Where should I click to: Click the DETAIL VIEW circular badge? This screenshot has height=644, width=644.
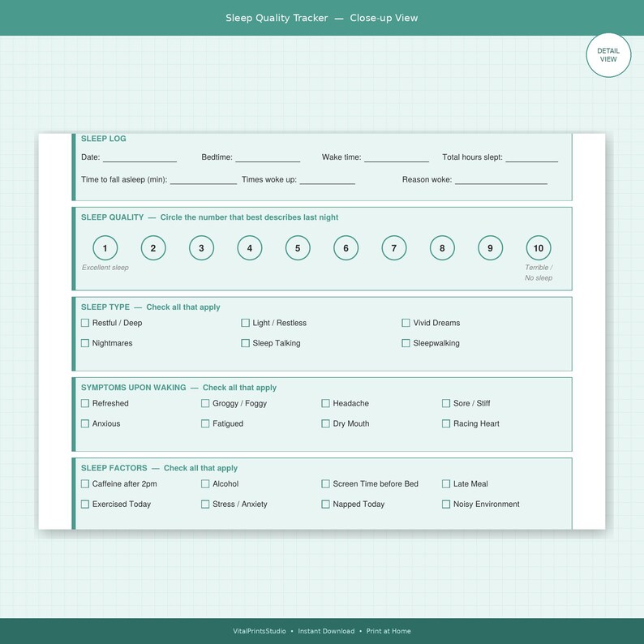pyautogui.click(x=608, y=55)
